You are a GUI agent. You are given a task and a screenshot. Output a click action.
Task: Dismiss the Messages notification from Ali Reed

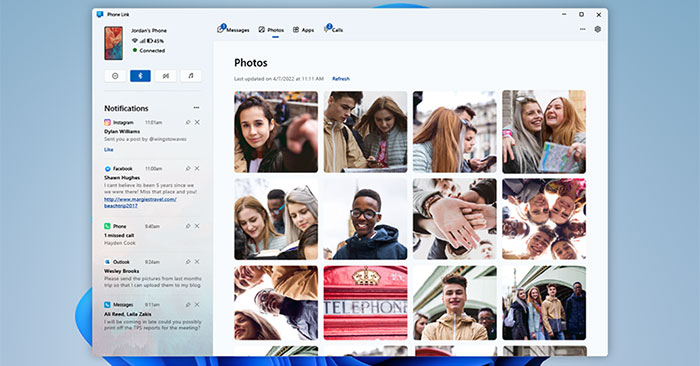point(197,305)
